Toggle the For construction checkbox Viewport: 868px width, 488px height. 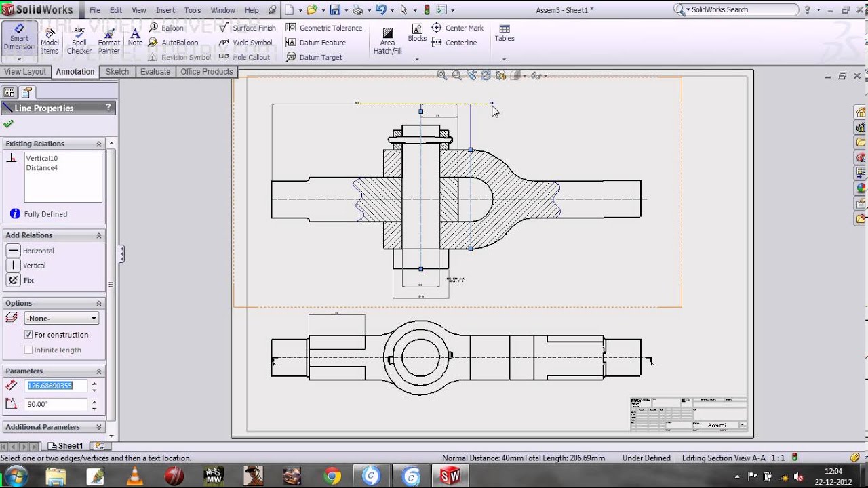pyautogui.click(x=28, y=334)
